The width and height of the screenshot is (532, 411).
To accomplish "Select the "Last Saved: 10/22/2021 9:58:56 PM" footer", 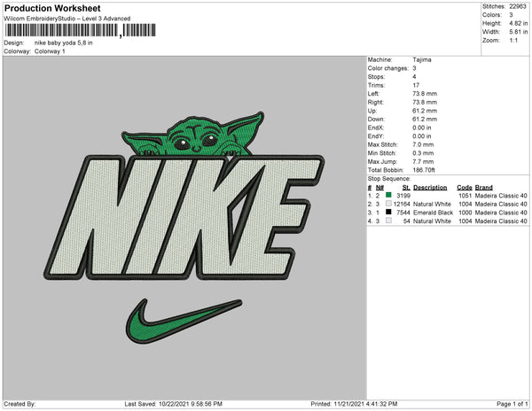I will pos(173,404).
